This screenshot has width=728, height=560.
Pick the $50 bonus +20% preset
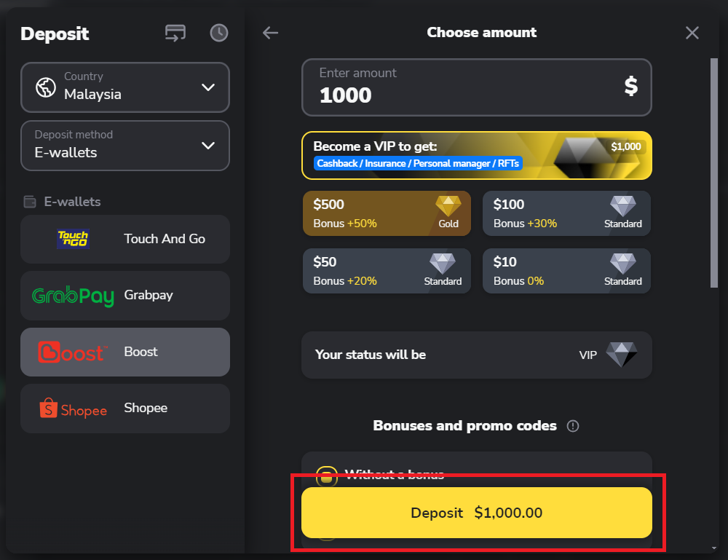pos(387,271)
